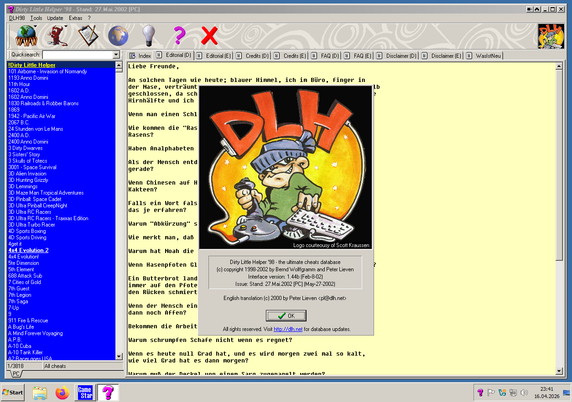
Task: Select the PC tab below game list
Action: [16, 374]
